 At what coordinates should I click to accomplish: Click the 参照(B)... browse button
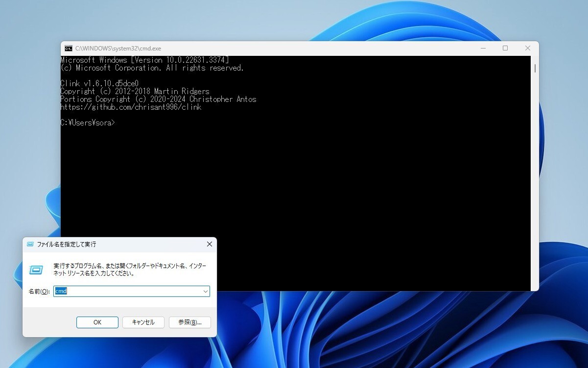(x=189, y=322)
